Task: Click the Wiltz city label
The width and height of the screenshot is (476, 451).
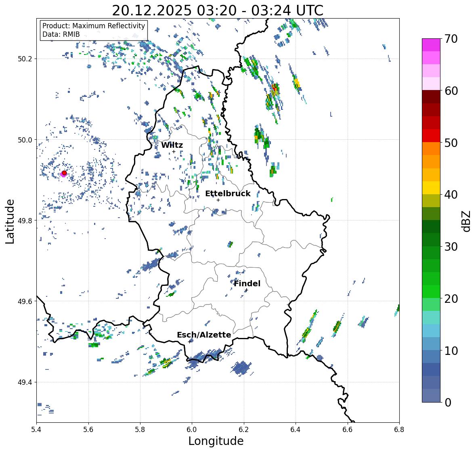Action: [172, 145]
